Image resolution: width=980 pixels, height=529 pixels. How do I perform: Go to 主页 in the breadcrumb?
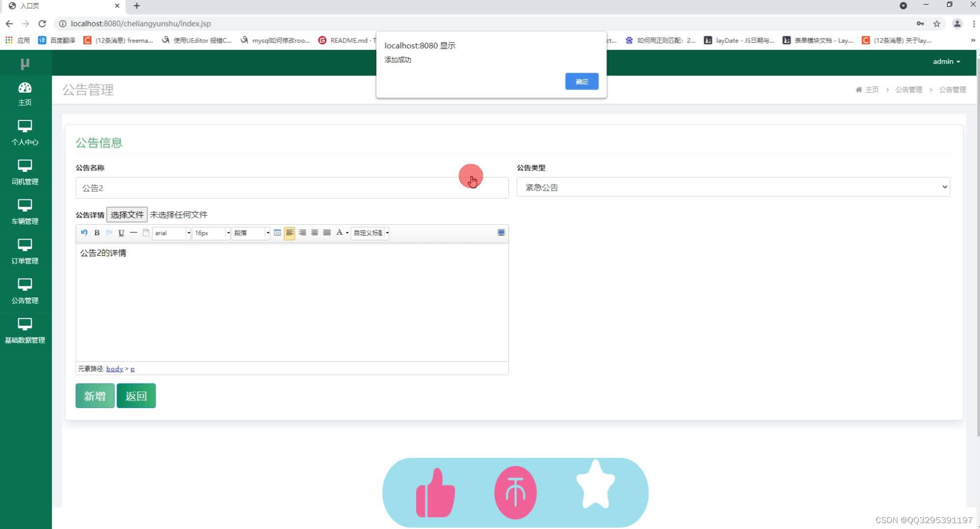[867, 90]
